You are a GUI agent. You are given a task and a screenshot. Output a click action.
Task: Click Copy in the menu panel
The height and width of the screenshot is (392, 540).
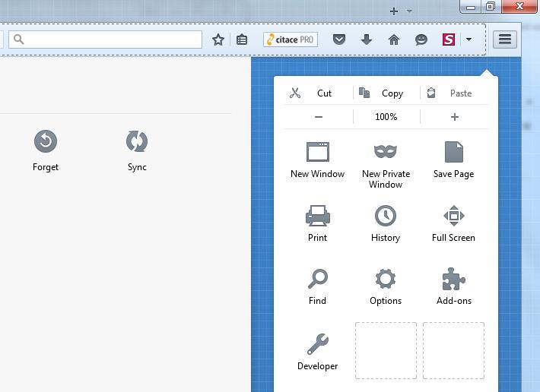point(392,93)
